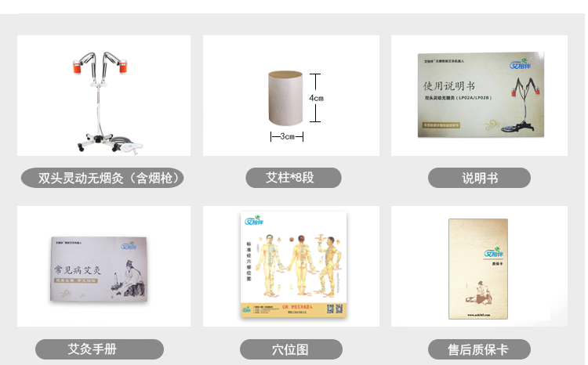The width and height of the screenshot is (588, 365).
Task: Click the 艾相伴 logo on the manual
Action: pyautogui.click(x=520, y=64)
